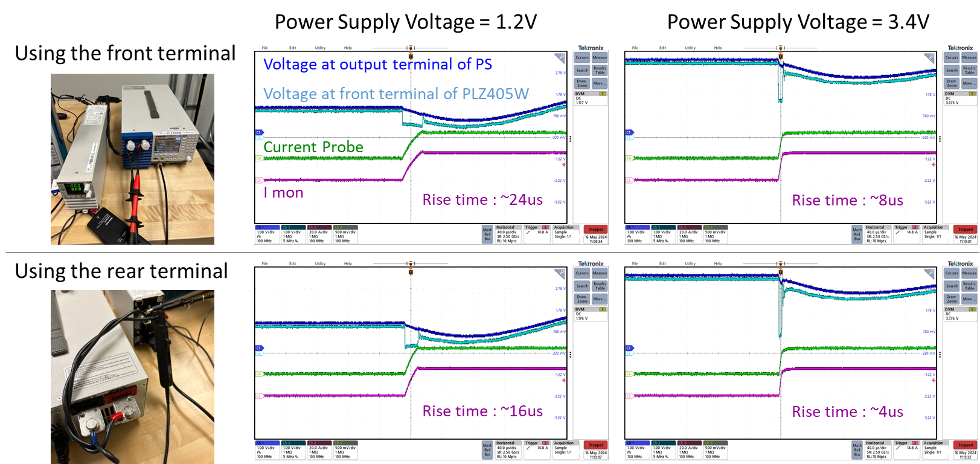Click the three-dot panel handle on the ~8us scope

click(940, 139)
